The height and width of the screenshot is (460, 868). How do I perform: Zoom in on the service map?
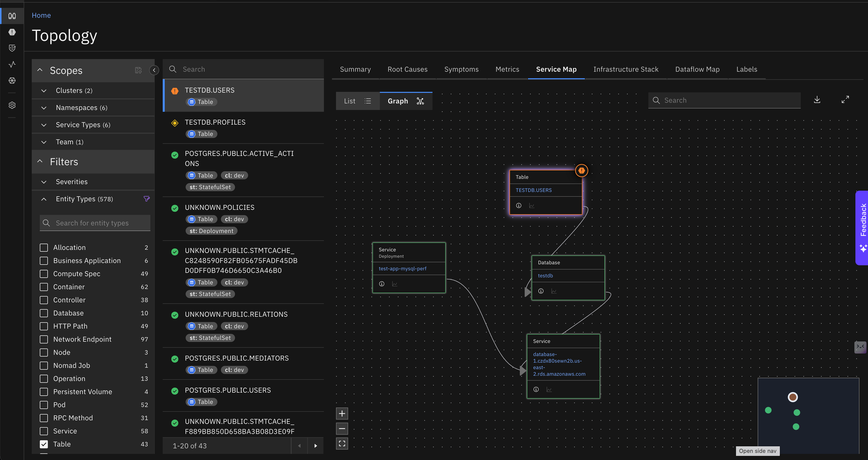click(342, 414)
